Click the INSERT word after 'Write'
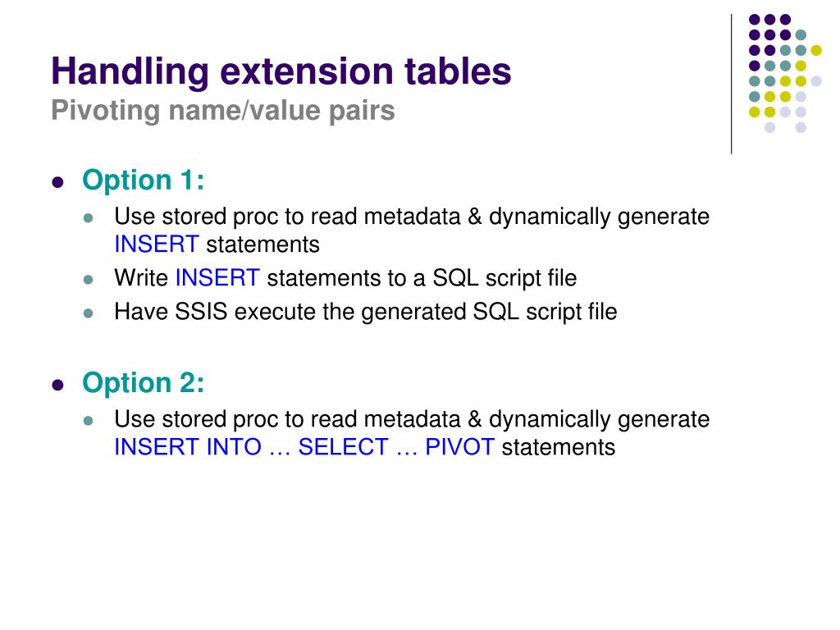Image resolution: width=840 pixels, height=630 pixels. 217,278
